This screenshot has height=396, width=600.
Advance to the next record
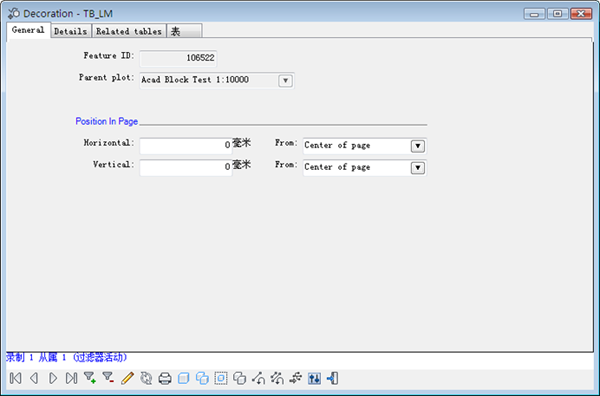click(x=53, y=378)
